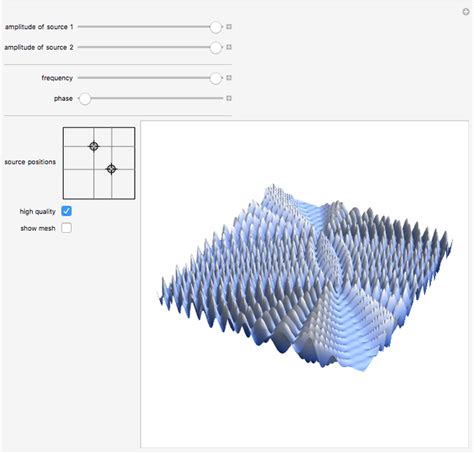Click the phase slider thumb
This screenshot has width=474, height=454.
pos(85,99)
